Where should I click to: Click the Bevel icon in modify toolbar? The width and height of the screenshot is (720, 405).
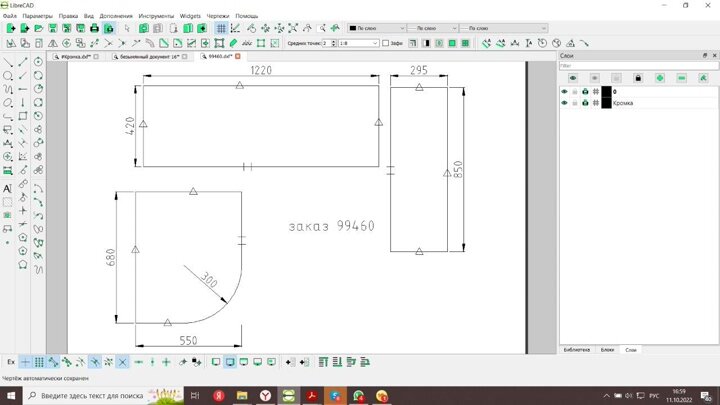click(164, 44)
